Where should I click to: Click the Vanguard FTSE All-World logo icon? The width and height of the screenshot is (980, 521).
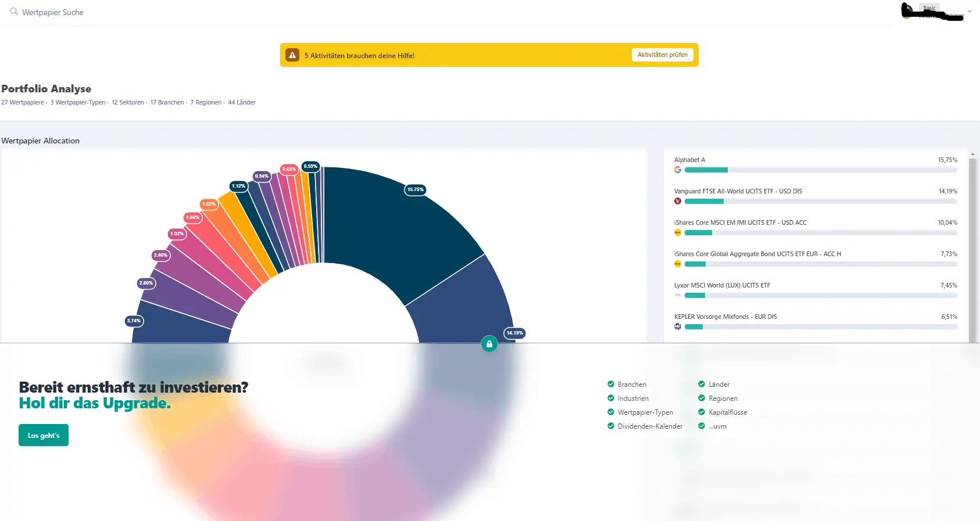[678, 201]
